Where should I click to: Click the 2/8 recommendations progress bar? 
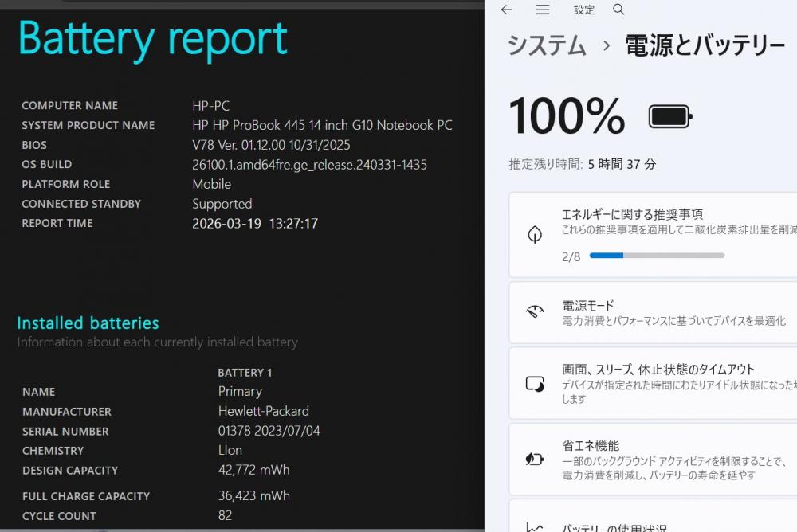[657, 256]
